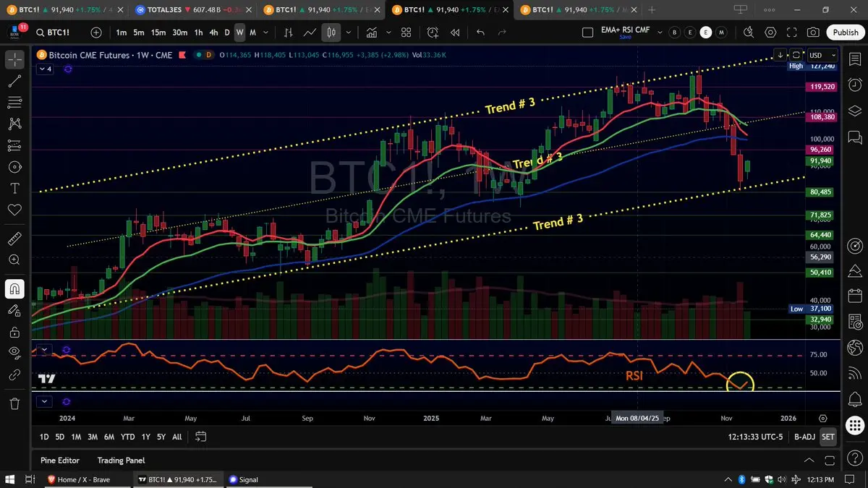Open the Fibonacci retracement tools

(x=14, y=103)
